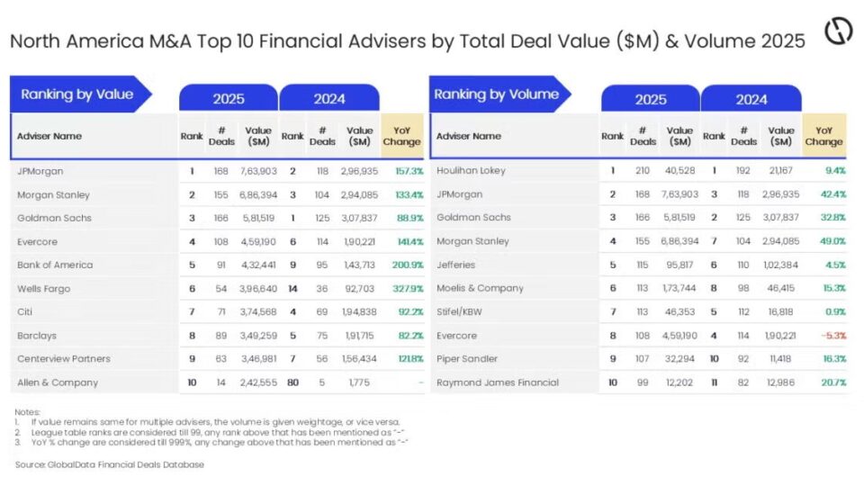The width and height of the screenshot is (864, 504).
Task: Click Jefferies' 2025 value 95,817
Action: click(x=679, y=265)
